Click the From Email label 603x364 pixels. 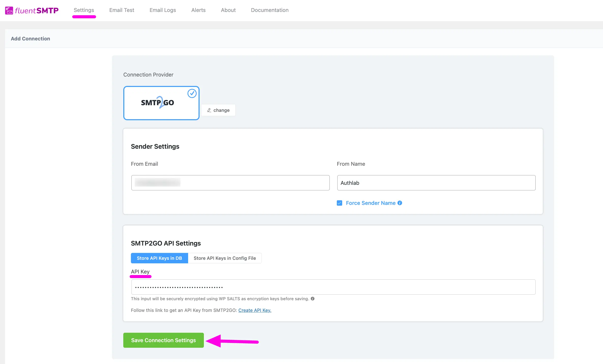pyautogui.click(x=144, y=164)
